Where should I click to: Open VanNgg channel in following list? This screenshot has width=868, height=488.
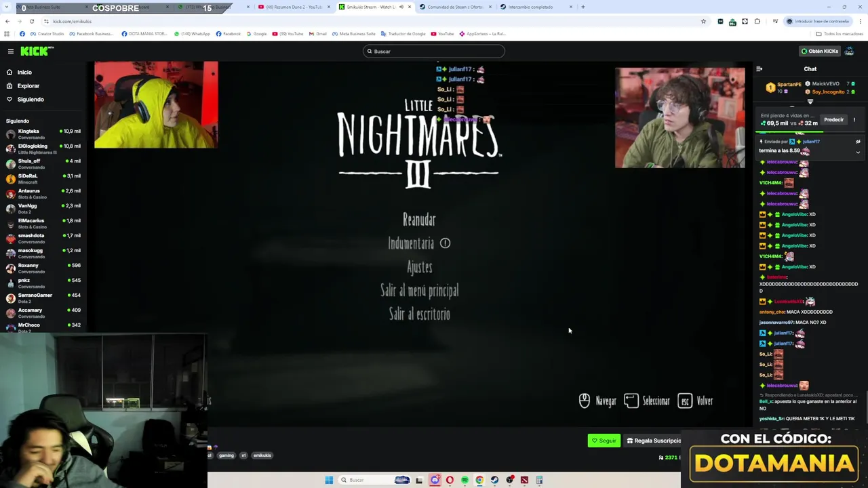click(x=43, y=208)
